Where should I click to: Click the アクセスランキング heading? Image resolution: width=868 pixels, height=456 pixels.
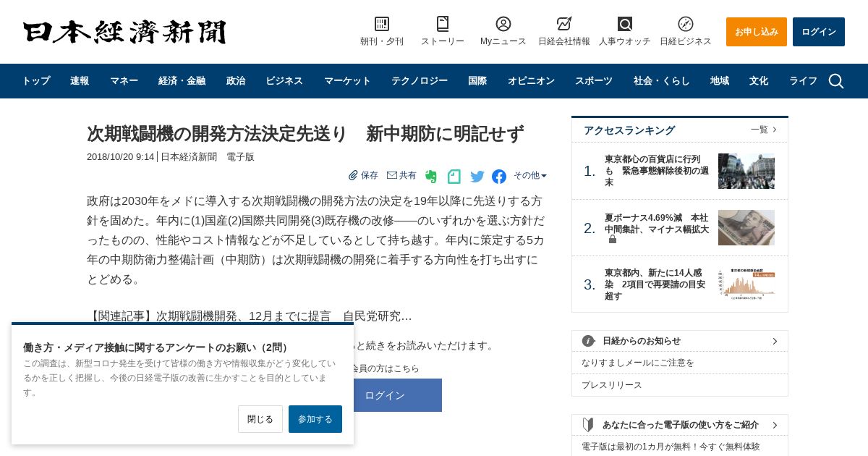coord(629,130)
